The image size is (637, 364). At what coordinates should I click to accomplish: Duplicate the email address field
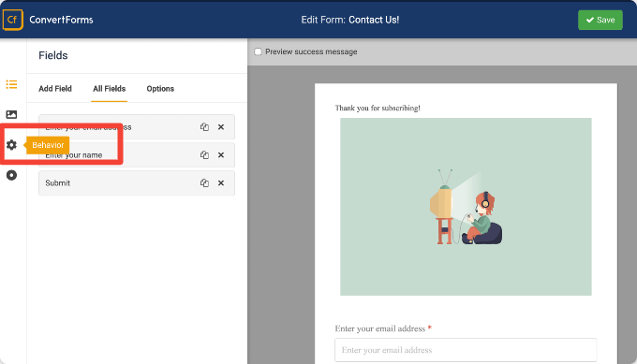[x=204, y=127]
